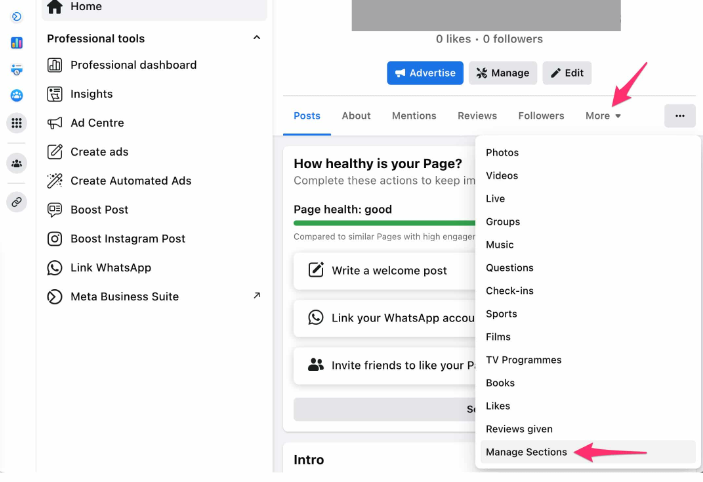Click the 0 likes · 0 followers text

tap(489, 39)
